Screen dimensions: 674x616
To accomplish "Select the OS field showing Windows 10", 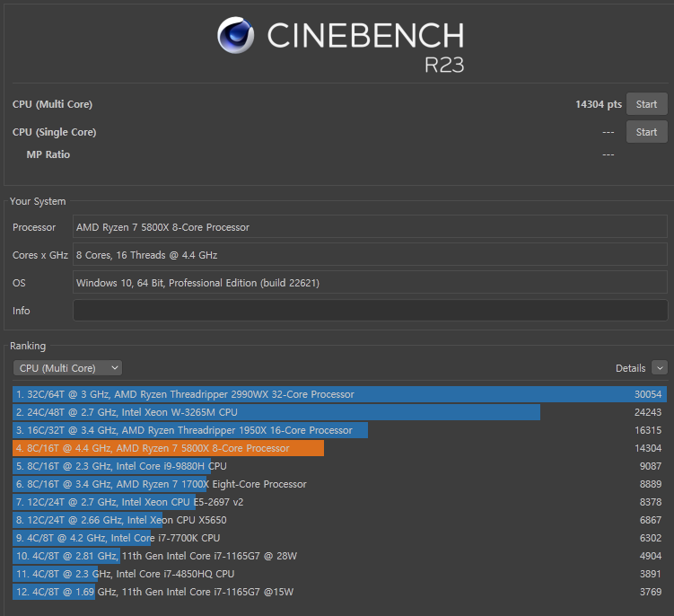I will coord(370,283).
